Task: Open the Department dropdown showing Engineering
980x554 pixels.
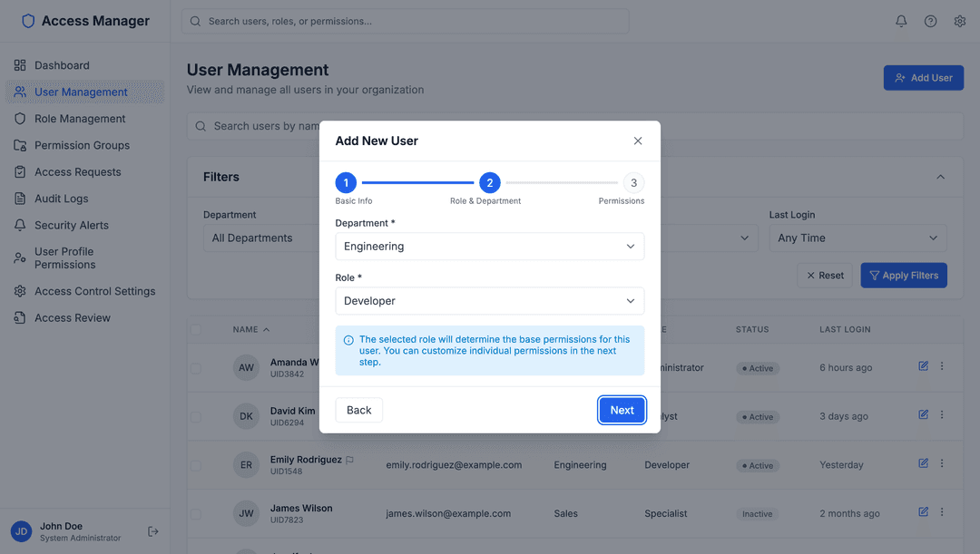Action: pyautogui.click(x=489, y=246)
